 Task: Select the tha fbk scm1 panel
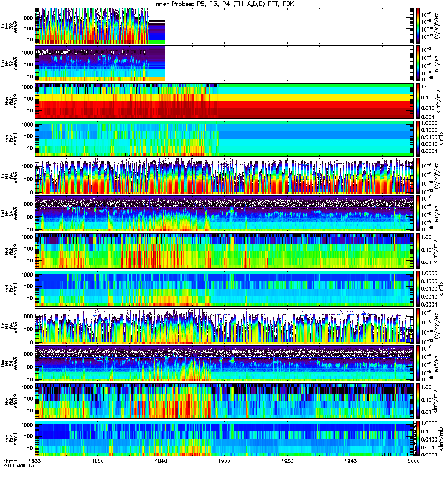tap(225, 139)
